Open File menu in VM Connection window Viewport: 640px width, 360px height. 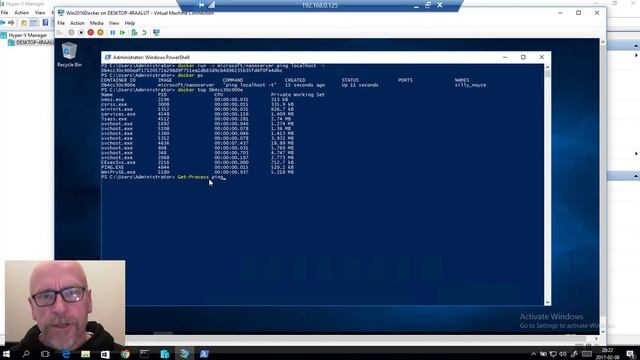[61, 23]
